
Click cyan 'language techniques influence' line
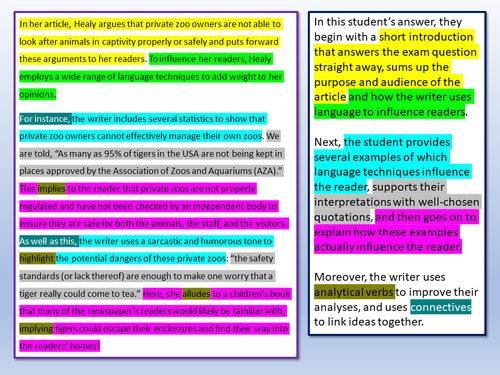point(392,172)
